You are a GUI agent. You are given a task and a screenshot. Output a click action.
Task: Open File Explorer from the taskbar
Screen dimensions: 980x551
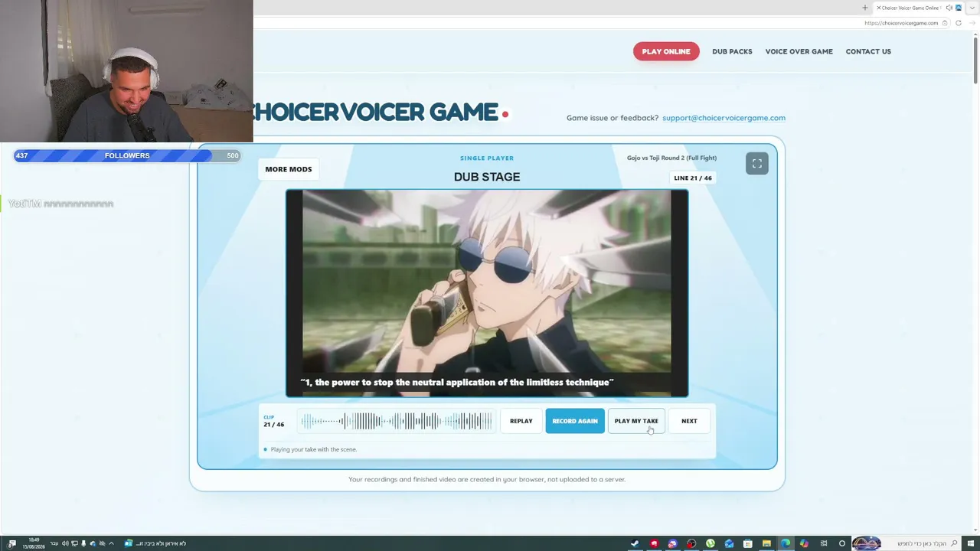pos(766,543)
